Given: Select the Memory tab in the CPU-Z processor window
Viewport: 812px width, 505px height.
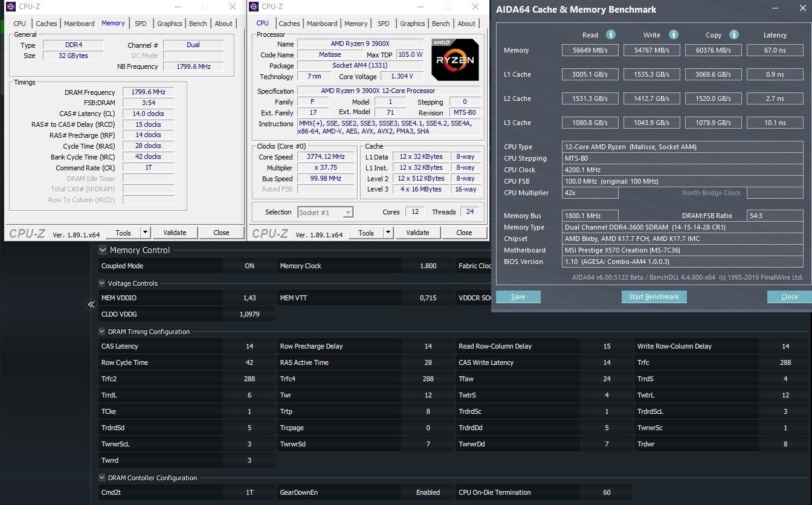Looking at the screenshot, I should pyautogui.click(x=355, y=24).
